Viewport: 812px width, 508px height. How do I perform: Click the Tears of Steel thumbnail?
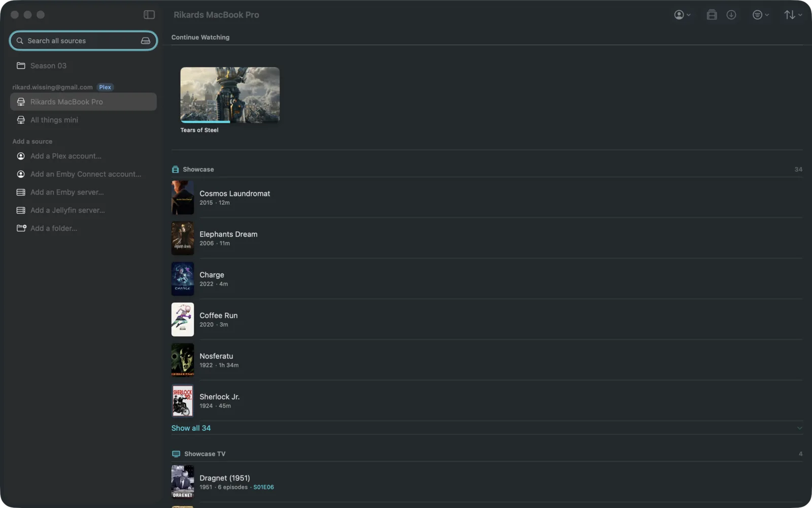230,94
